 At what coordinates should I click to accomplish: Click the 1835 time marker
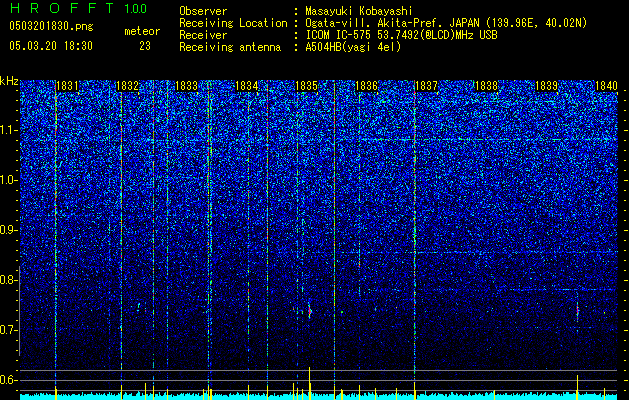[x=306, y=86]
